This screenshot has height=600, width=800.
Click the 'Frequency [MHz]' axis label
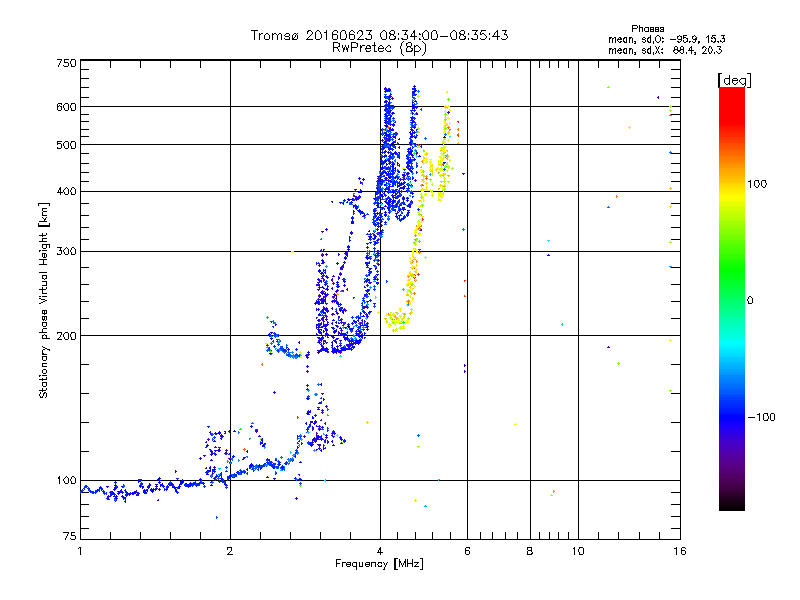379,564
